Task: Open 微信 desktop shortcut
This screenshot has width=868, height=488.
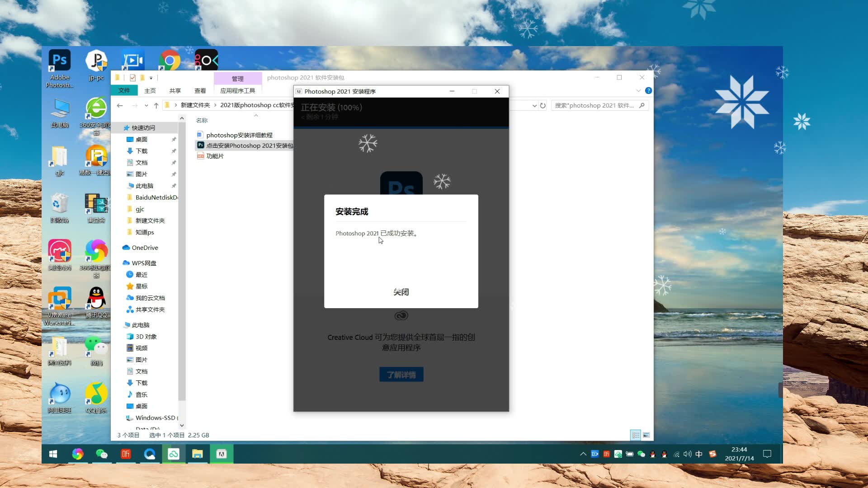Action: coord(96,351)
